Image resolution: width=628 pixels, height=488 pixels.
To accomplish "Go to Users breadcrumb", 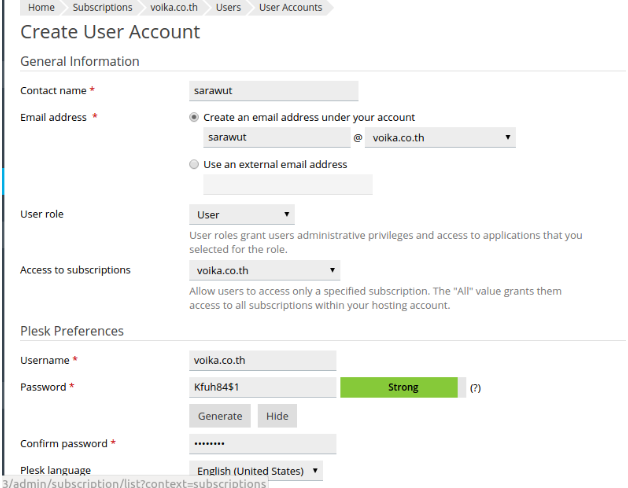I will 228,7.
